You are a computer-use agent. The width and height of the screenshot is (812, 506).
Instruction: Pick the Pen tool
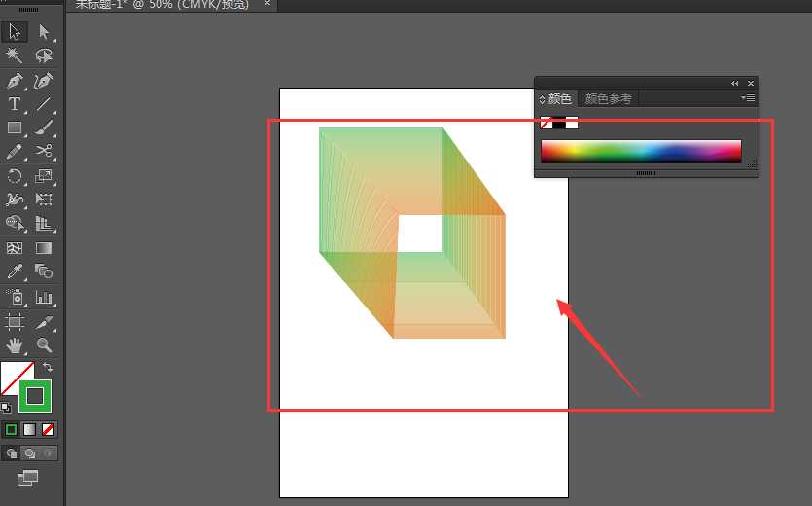pyautogui.click(x=15, y=81)
